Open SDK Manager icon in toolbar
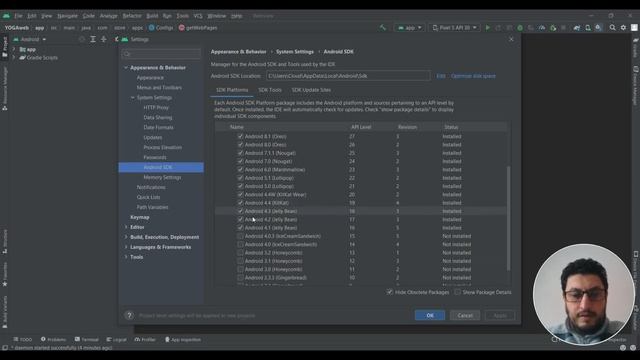The width and height of the screenshot is (640, 360). click(x=598, y=28)
